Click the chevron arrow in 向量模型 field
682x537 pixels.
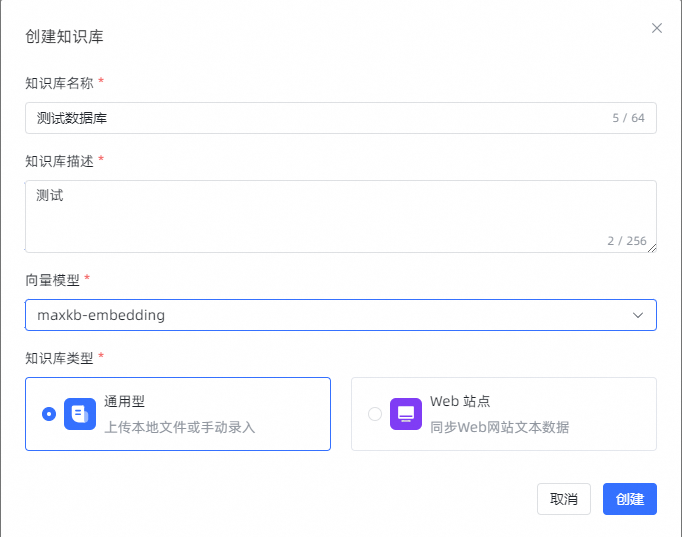pyautogui.click(x=638, y=315)
